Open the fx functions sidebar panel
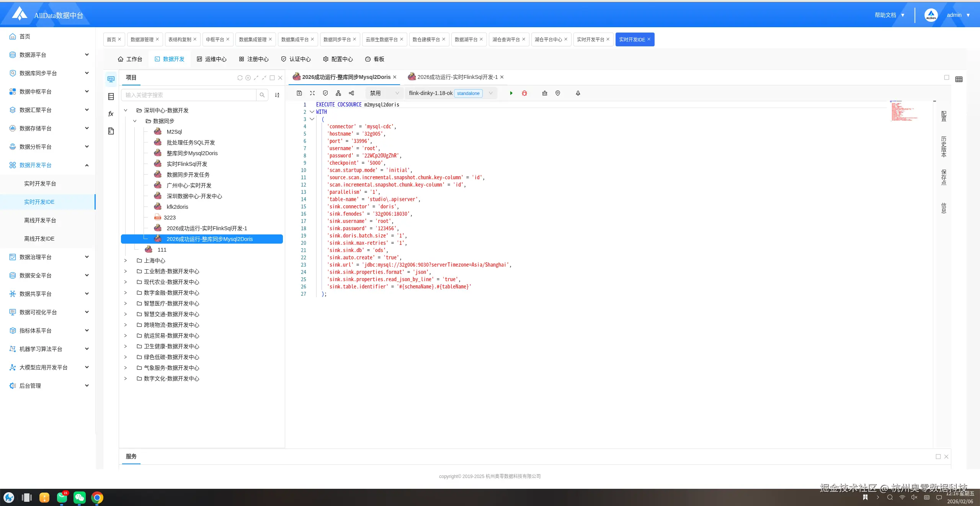980x506 pixels. [x=111, y=114]
